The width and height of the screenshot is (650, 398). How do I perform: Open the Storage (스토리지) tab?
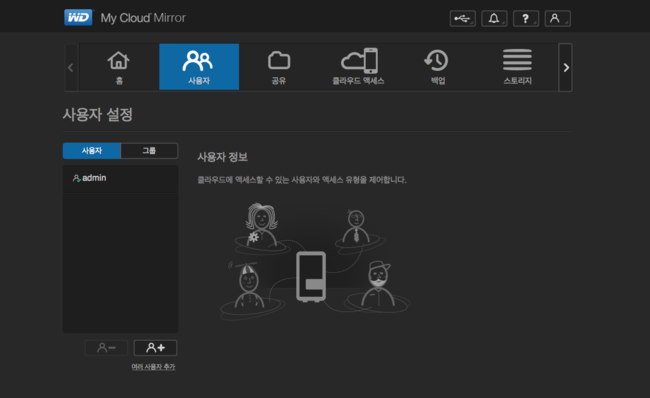[517, 67]
